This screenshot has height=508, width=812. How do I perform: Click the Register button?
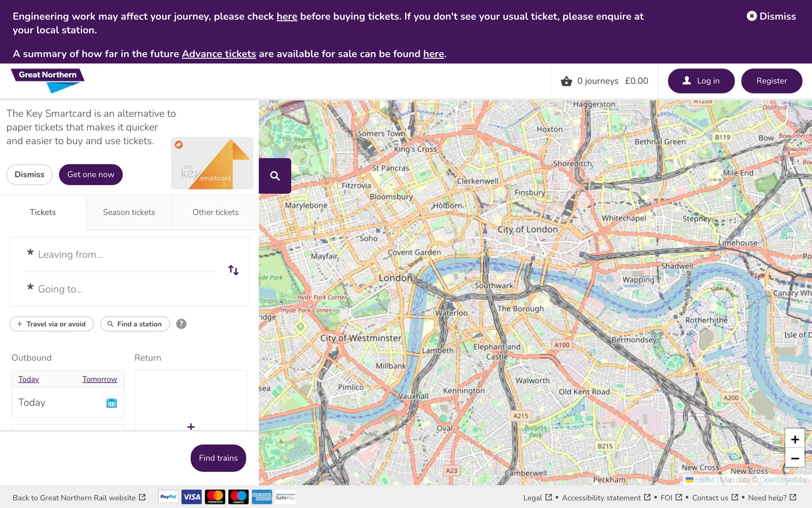click(771, 81)
